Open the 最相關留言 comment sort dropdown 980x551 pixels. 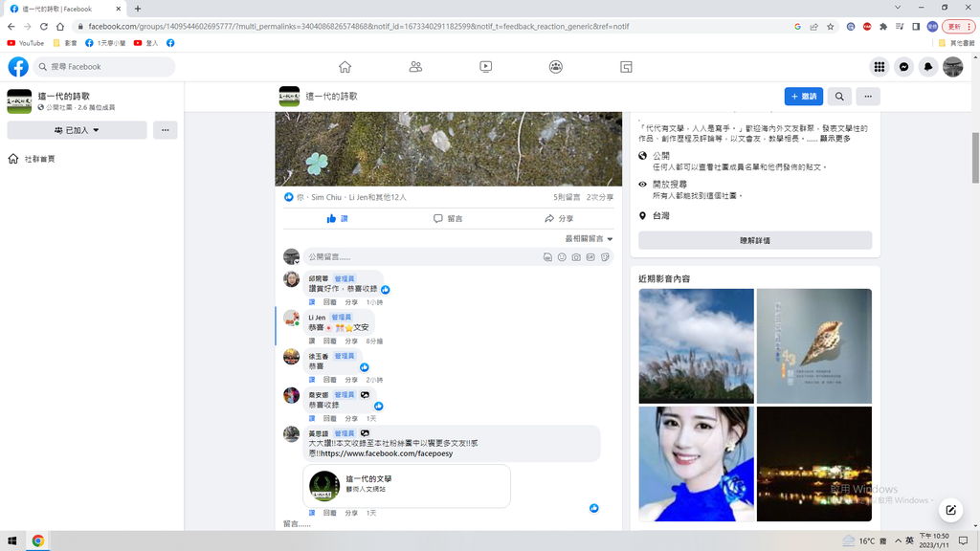[589, 239]
